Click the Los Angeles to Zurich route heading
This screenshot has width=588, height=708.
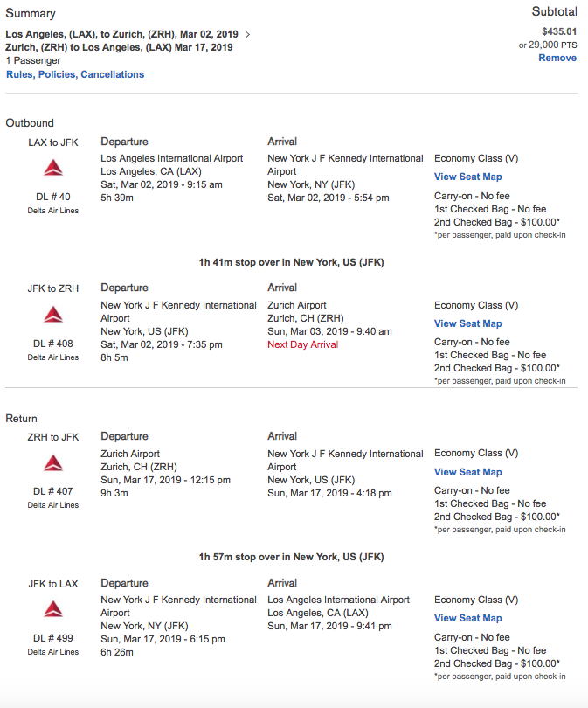pos(121,34)
